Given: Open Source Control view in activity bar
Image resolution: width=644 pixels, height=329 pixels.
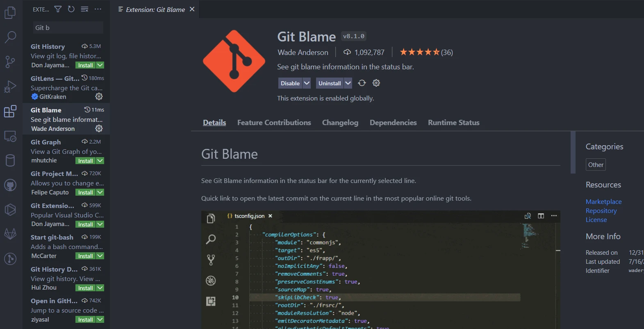Looking at the screenshot, I should point(10,62).
